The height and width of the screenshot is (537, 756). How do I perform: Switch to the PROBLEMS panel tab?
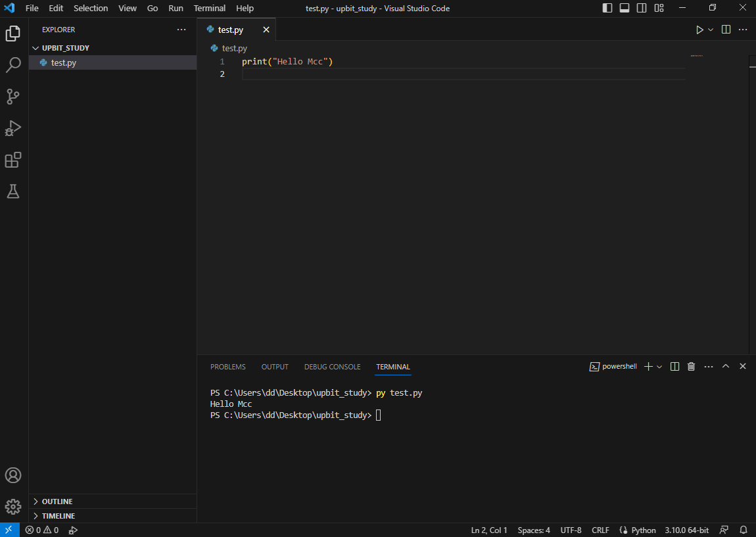coord(227,367)
